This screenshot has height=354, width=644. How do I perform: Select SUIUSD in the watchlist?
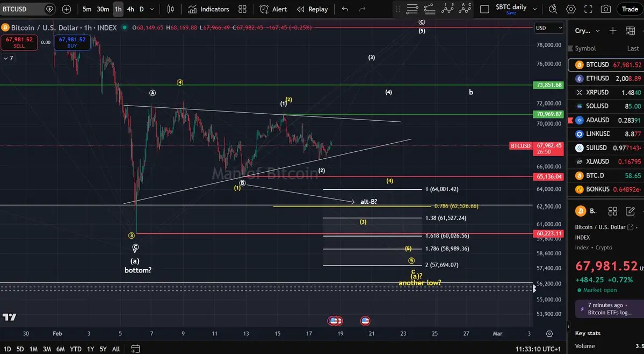[x=606, y=147]
